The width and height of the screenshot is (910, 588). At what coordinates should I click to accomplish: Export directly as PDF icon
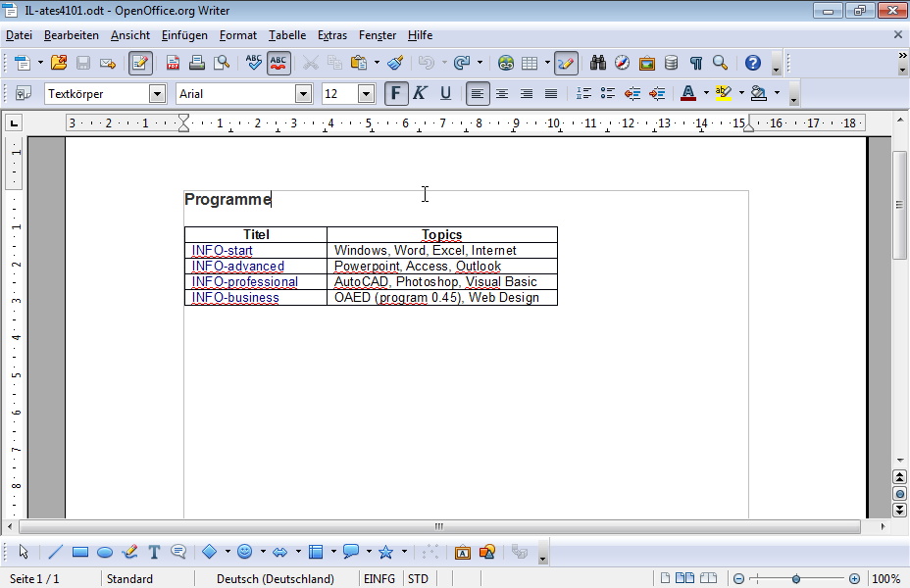pos(173,63)
